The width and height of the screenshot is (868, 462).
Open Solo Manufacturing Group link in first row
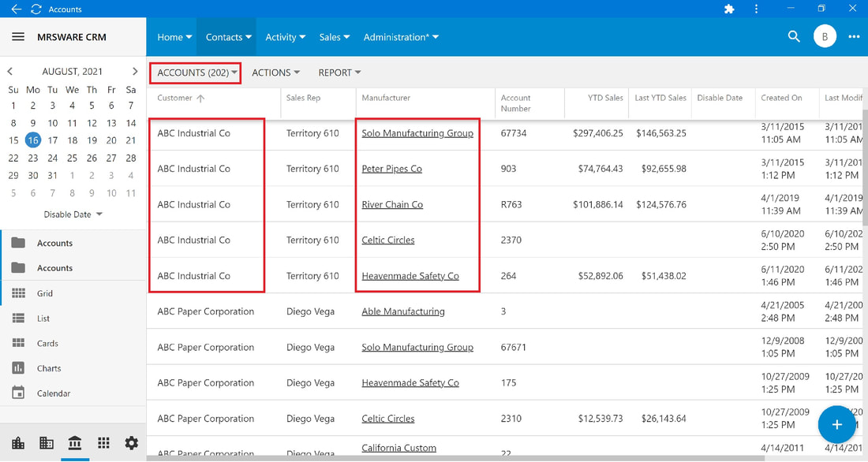[x=417, y=133]
